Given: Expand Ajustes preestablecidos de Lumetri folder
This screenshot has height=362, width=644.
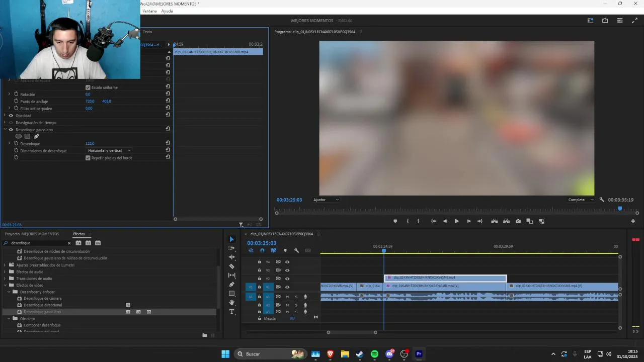Looking at the screenshot, I should tap(5, 265).
